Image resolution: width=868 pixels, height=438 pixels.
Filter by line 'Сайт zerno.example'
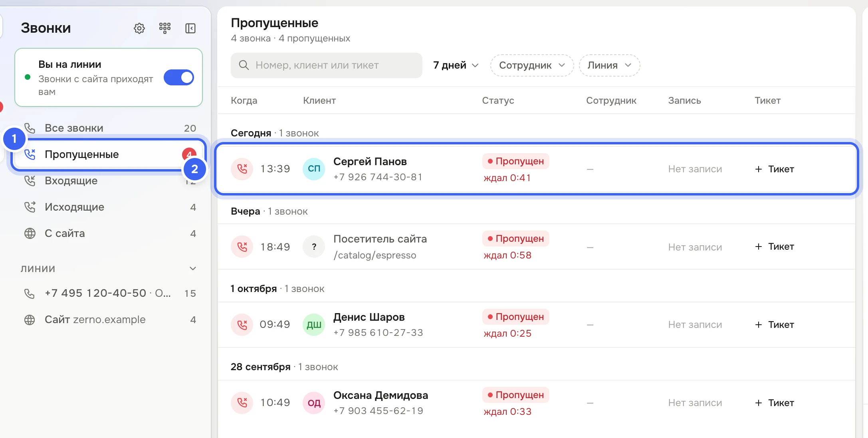coord(109,320)
